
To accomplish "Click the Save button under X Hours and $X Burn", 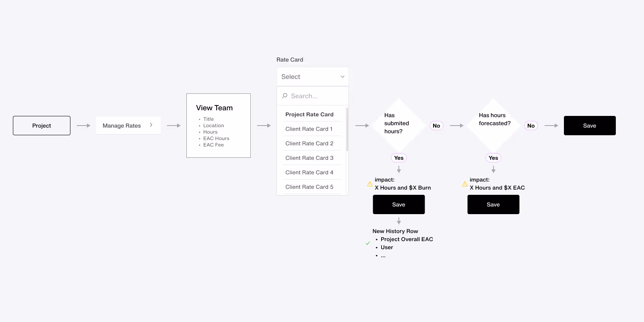I will coord(398,204).
